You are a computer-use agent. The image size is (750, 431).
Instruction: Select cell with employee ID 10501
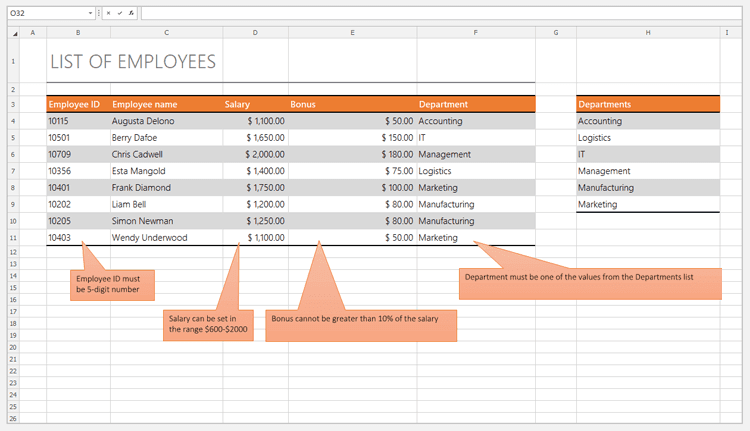point(78,138)
